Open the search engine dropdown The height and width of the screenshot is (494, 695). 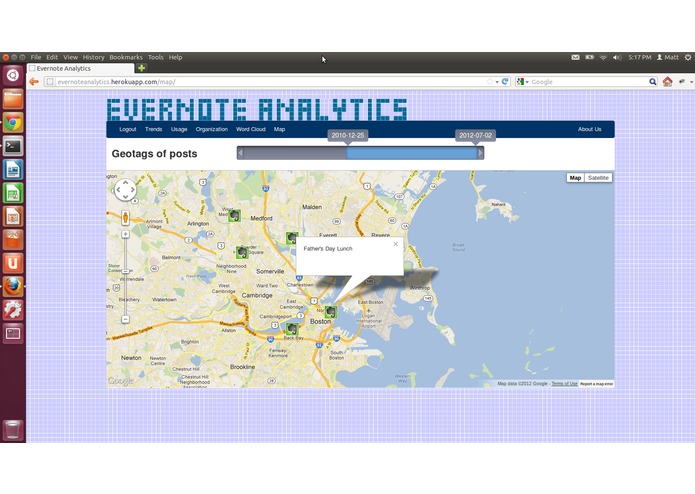[x=523, y=82]
